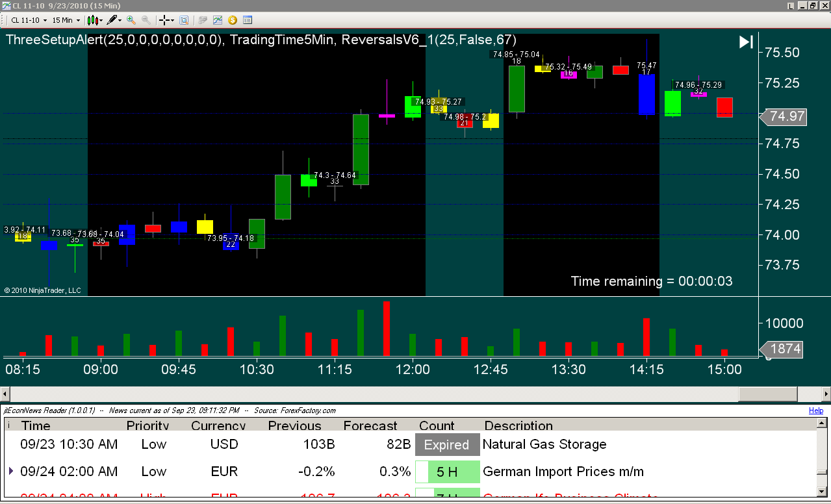This screenshot has width=831, height=504.
Task: Open the 15 Min interval dropdown
Action: point(66,20)
